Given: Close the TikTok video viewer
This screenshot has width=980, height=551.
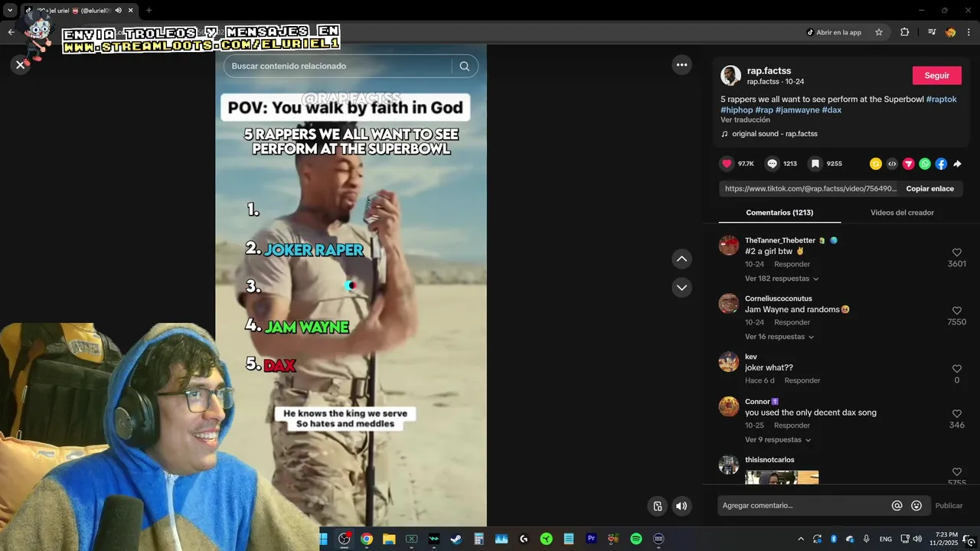Looking at the screenshot, I should pyautogui.click(x=21, y=65).
